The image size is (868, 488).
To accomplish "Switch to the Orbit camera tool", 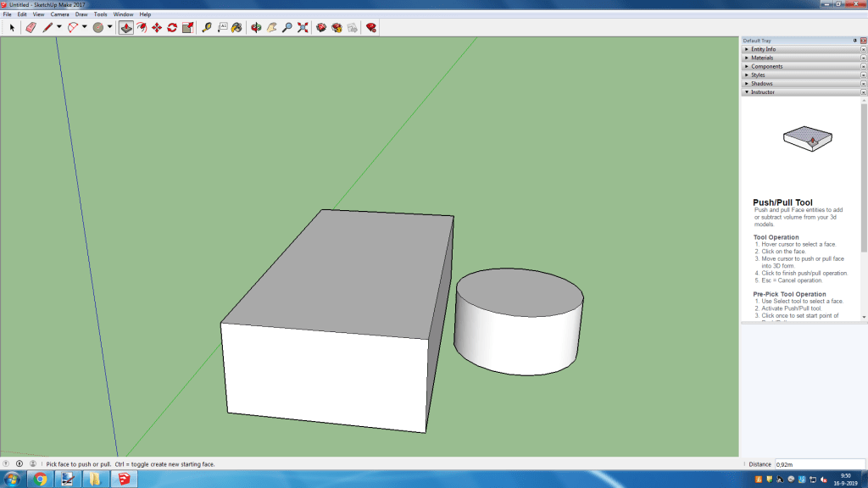I will [256, 27].
